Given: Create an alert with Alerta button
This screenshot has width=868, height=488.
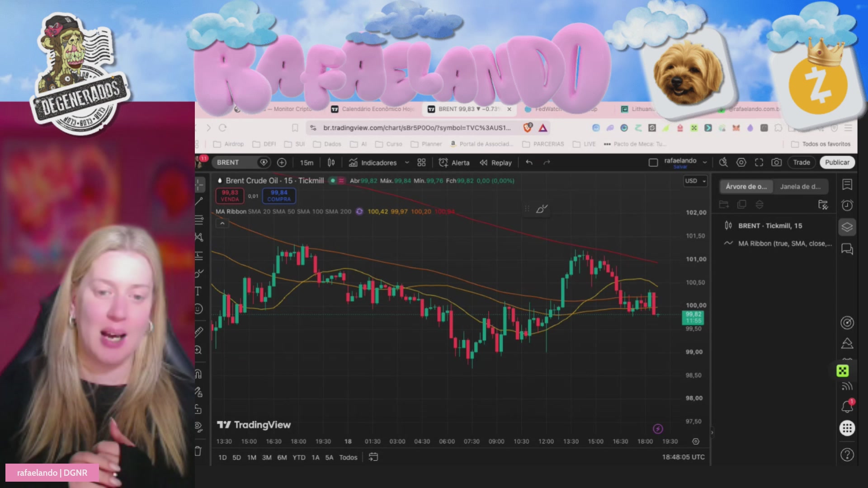Looking at the screenshot, I should [454, 163].
